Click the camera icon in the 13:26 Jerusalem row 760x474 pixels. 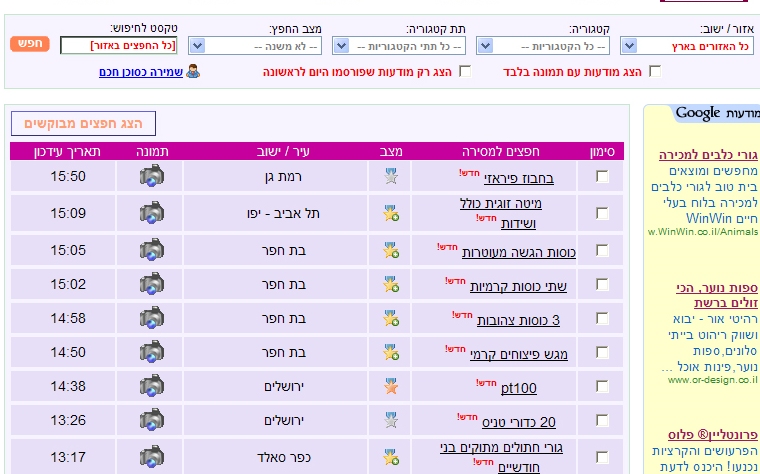(x=151, y=421)
